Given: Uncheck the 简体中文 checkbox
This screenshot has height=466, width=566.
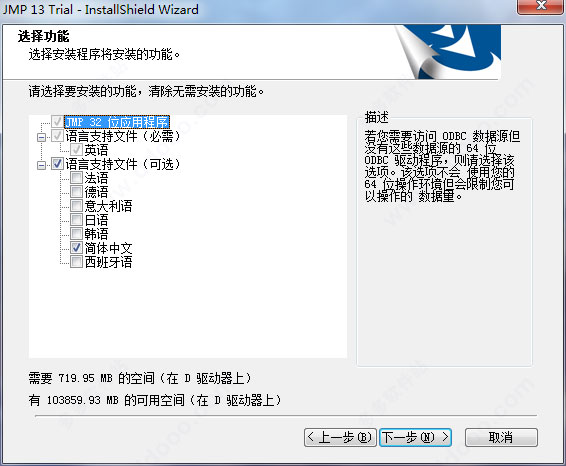Looking at the screenshot, I should tap(76, 248).
